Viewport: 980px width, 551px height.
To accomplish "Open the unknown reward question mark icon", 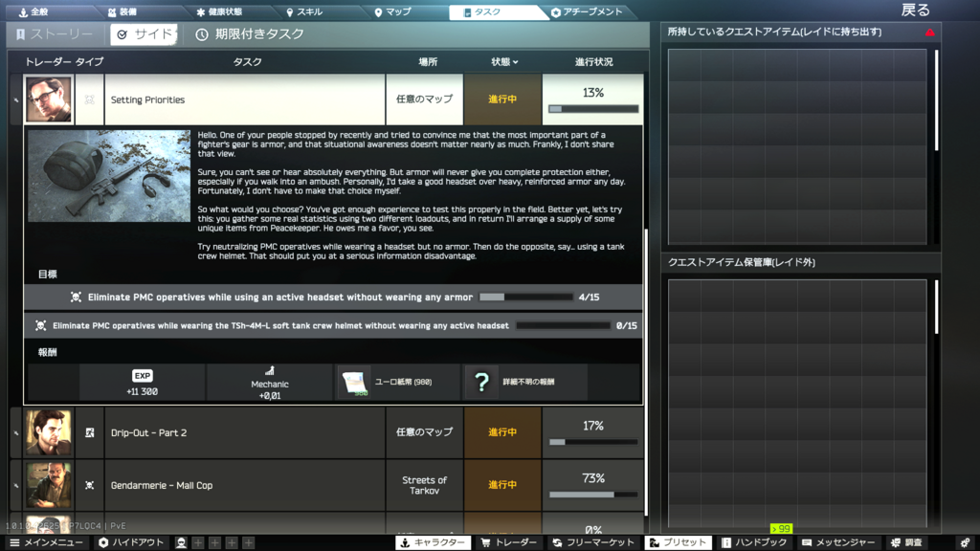I will 481,383.
